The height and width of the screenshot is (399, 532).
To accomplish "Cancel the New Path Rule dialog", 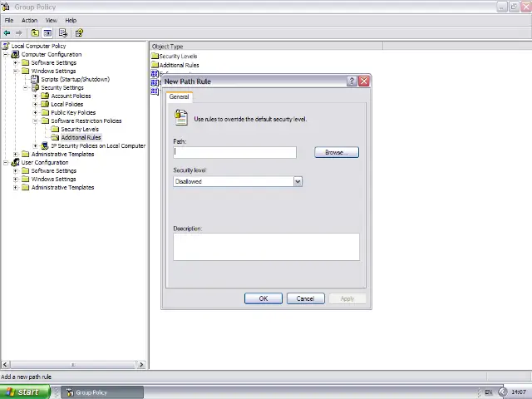I will (x=305, y=298).
